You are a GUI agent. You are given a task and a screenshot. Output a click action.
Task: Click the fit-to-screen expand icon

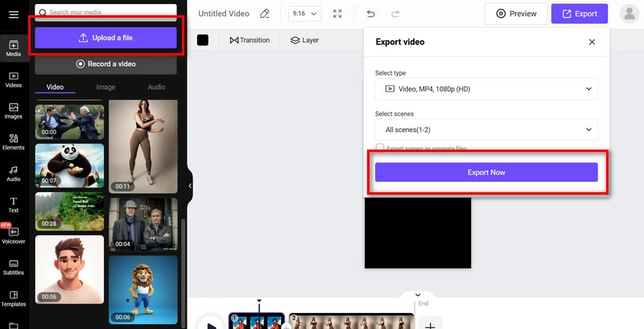(x=337, y=14)
